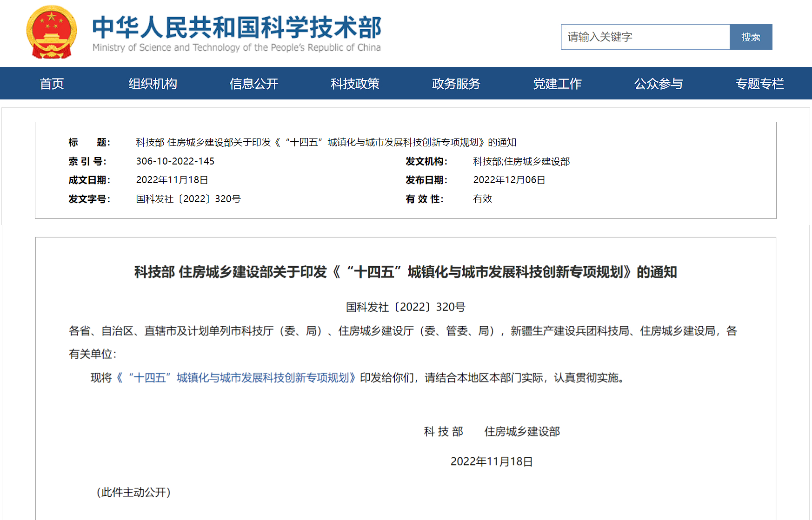
Task: Select the 索引号 306-10-2022-145 text
Action: click(x=175, y=161)
